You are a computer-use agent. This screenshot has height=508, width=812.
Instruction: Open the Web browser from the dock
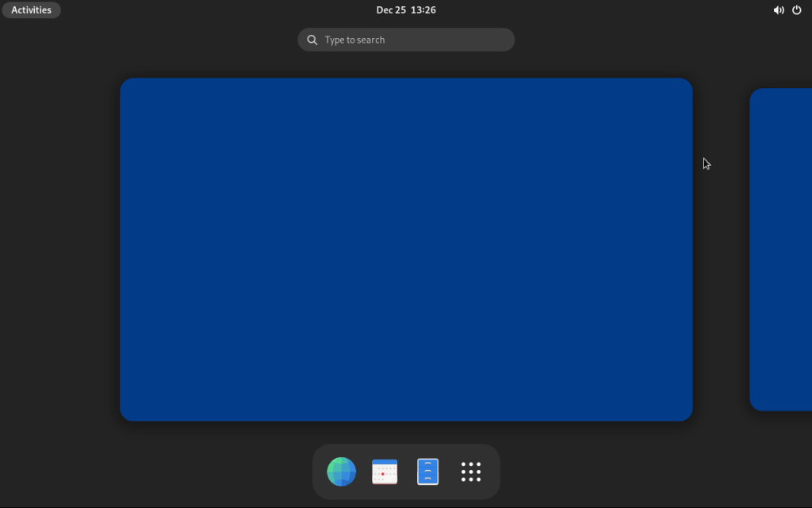(x=341, y=471)
